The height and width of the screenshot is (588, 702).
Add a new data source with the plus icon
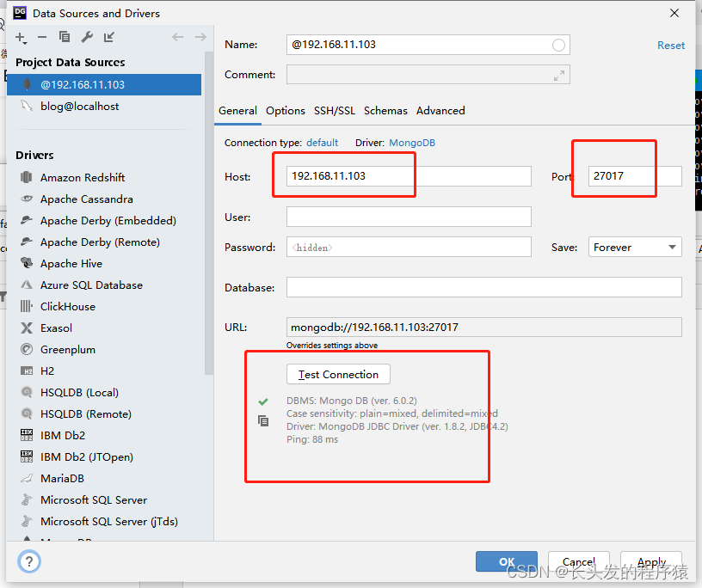(x=18, y=38)
